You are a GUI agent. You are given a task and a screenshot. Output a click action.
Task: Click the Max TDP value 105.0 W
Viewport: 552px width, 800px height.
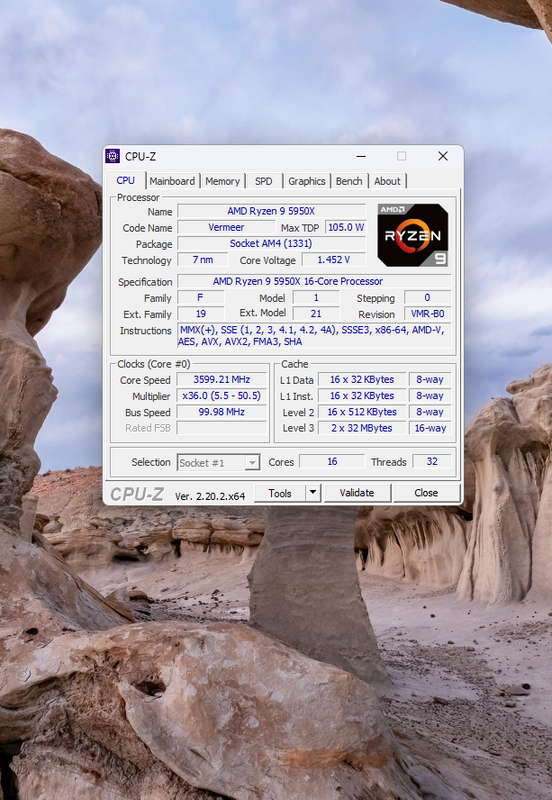click(x=346, y=227)
